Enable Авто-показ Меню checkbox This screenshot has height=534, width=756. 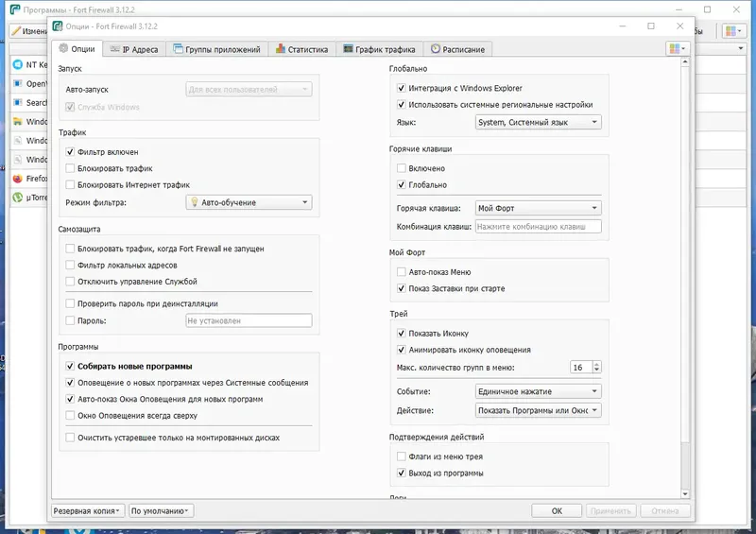click(401, 272)
